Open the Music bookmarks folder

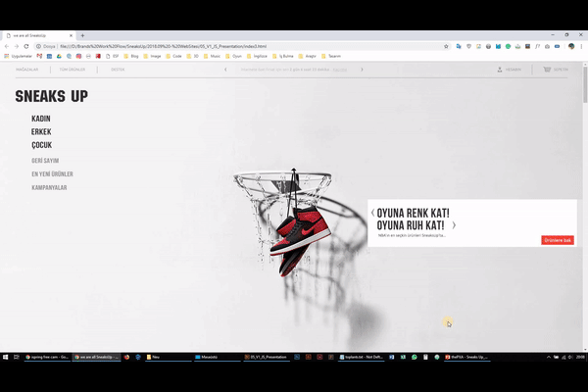[212, 56]
